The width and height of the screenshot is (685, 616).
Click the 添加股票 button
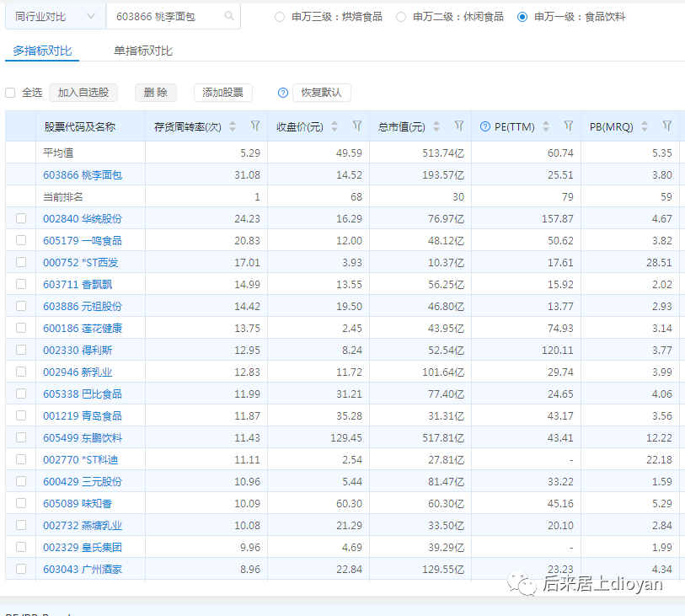[222, 93]
